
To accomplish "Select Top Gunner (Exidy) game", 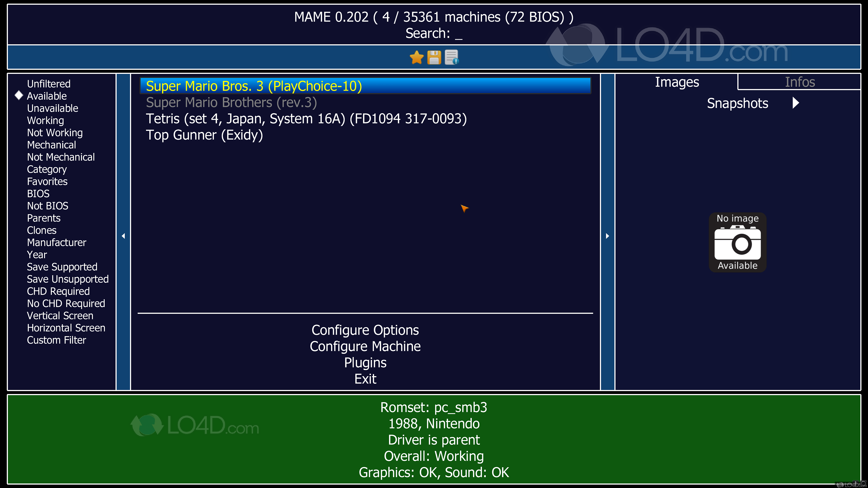I will 204,135.
